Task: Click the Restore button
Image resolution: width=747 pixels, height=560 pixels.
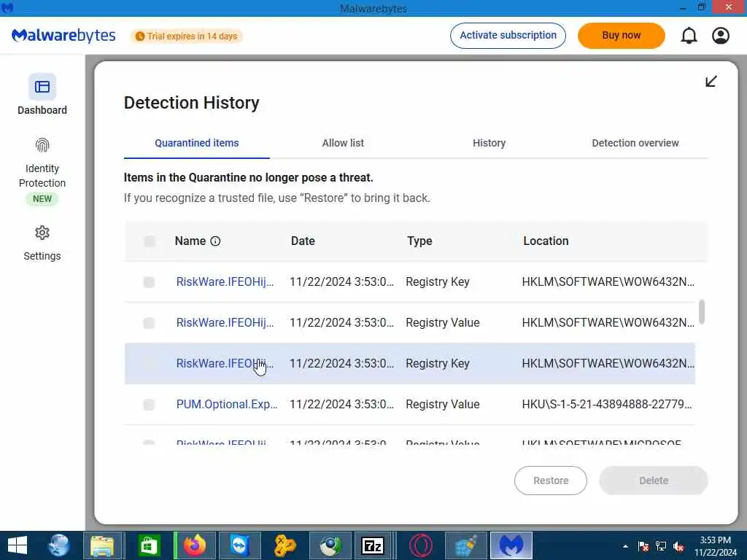Action: 550,481
